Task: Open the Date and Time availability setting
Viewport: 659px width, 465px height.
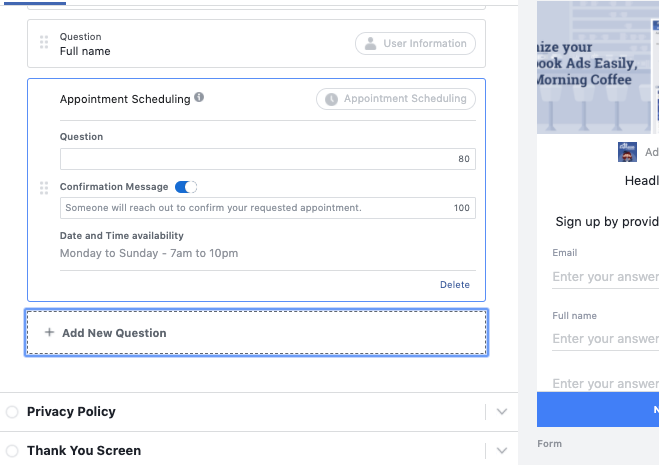Action: pyautogui.click(x=149, y=253)
